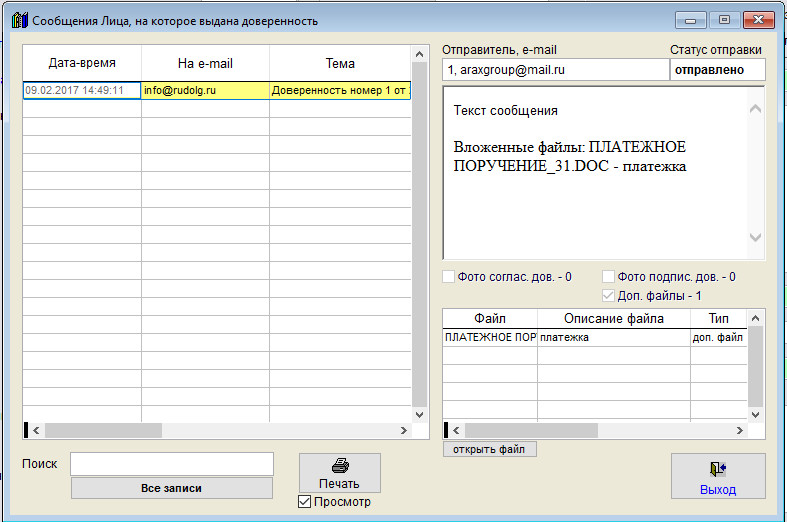
Task: Select the cell info@rudolg.ru
Action: coord(205,90)
